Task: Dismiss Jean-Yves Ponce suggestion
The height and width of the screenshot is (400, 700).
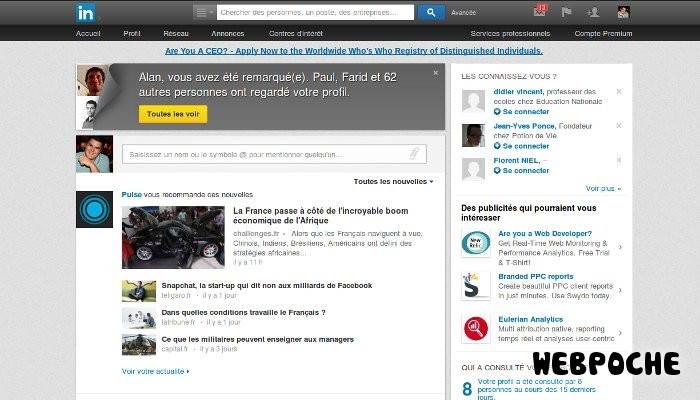Action: (619, 126)
